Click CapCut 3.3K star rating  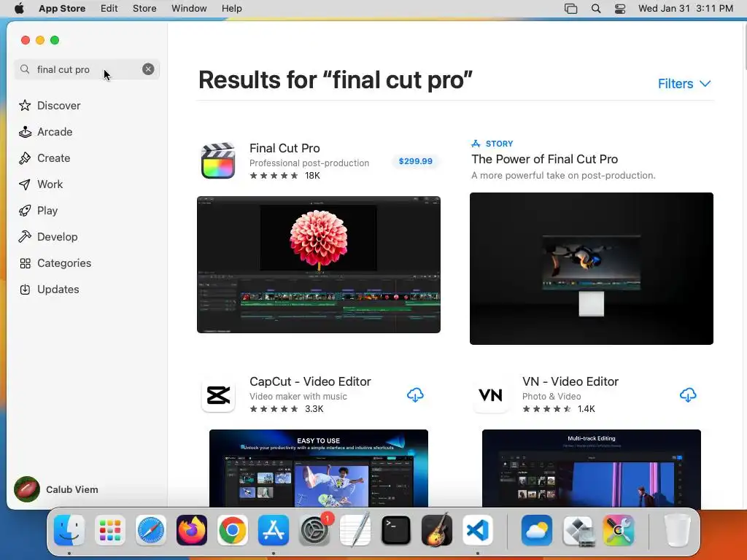pyautogui.click(x=287, y=409)
